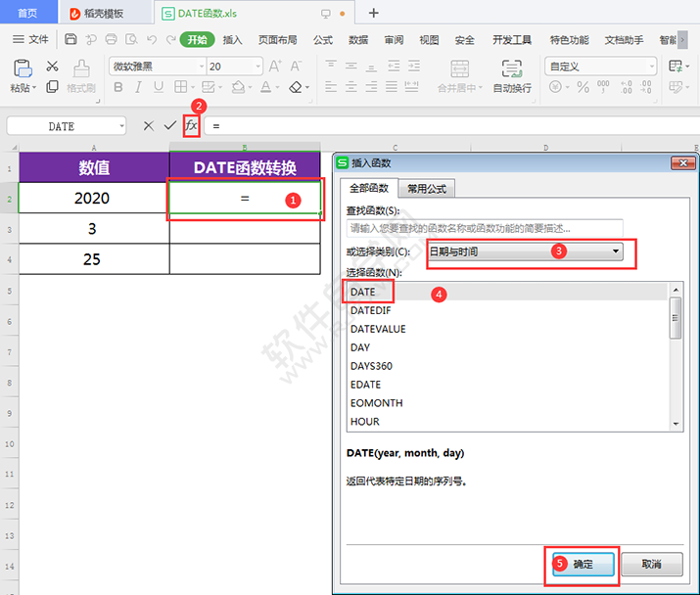
Task: Click the eraser clear format icon
Action: tap(295, 87)
